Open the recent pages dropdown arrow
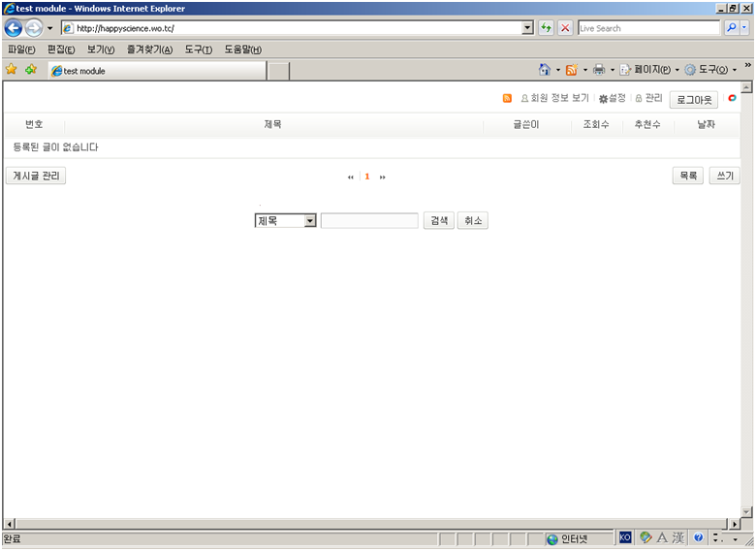 coord(49,28)
